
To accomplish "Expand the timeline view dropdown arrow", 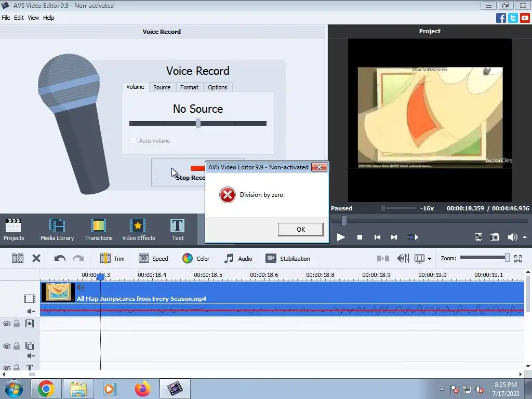I will (429, 259).
